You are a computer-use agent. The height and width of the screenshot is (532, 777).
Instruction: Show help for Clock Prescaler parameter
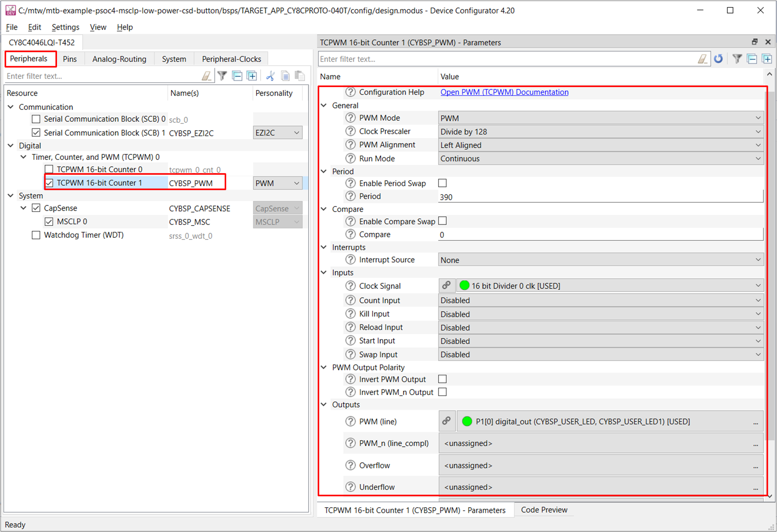point(350,131)
